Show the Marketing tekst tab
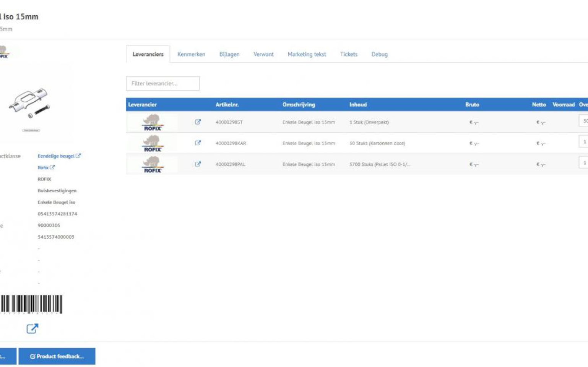This screenshot has width=588, height=367. pyautogui.click(x=307, y=54)
